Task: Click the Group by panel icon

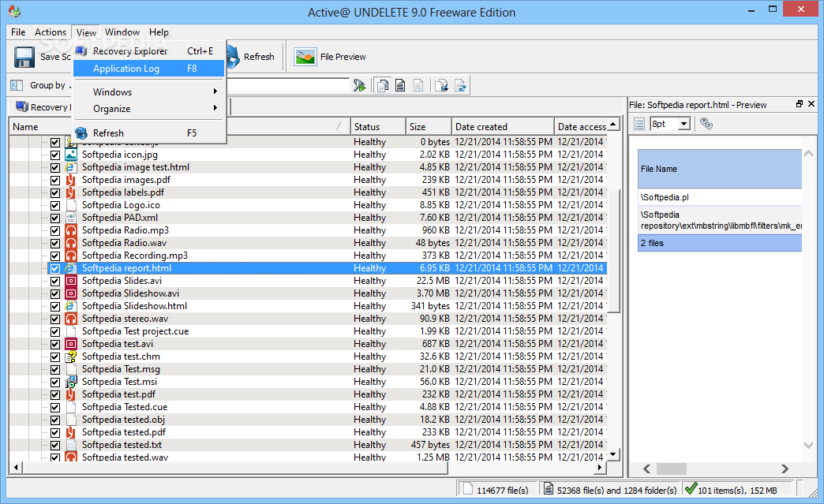Action: click(17, 85)
